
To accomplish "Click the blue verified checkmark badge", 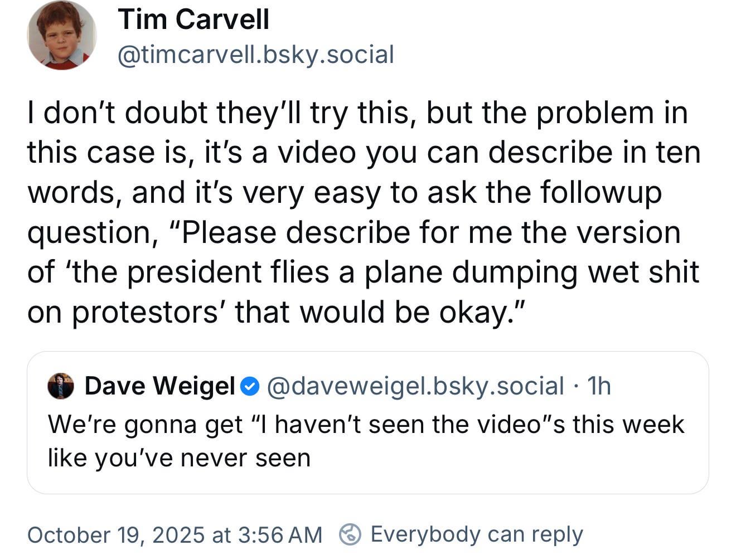I will tap(250, 386).
